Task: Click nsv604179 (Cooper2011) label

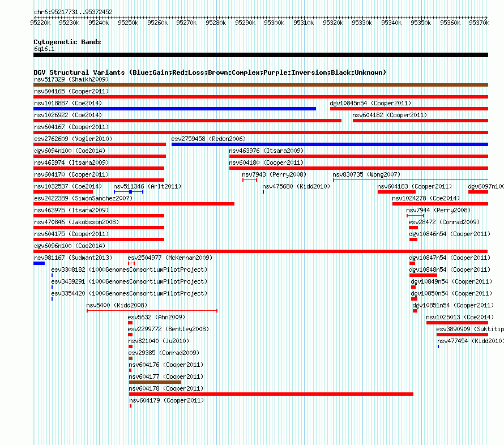Action: click(x=166, y=400)
